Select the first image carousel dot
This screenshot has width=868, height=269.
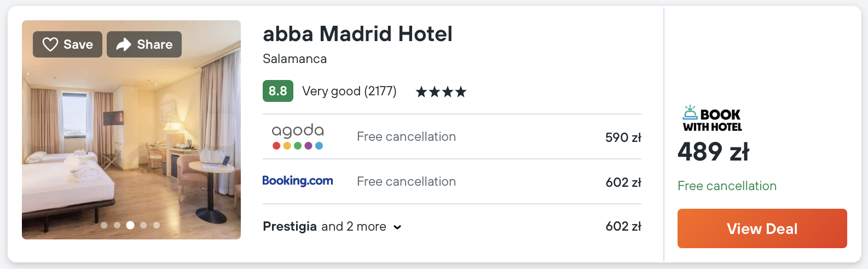pos(104,225)
